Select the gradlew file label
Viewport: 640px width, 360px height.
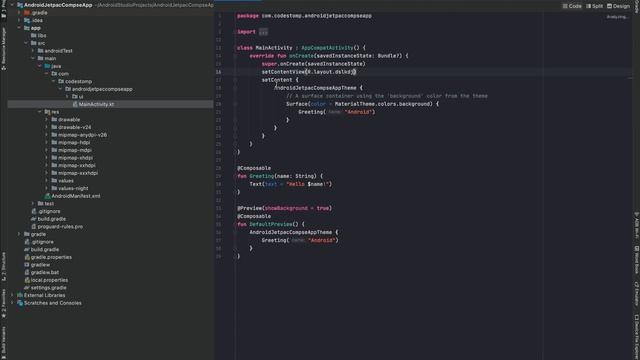point(40,265)
